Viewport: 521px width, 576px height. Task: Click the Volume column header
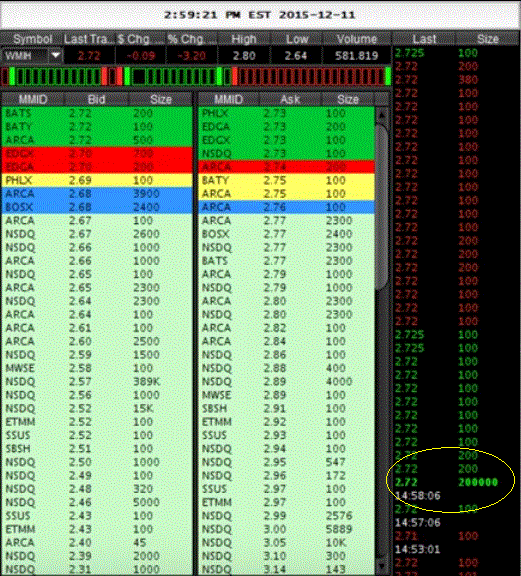point(356,39)
